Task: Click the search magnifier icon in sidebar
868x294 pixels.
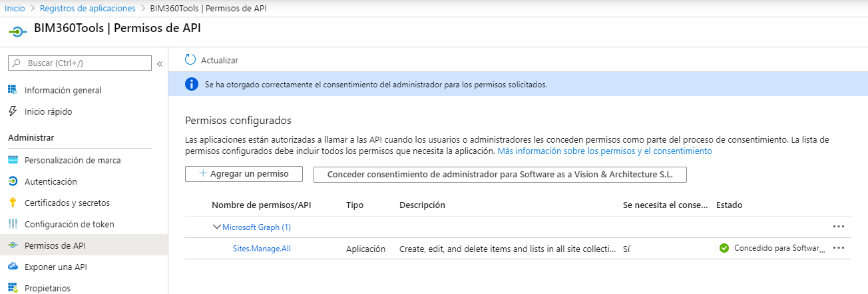Action: (16, 63)
